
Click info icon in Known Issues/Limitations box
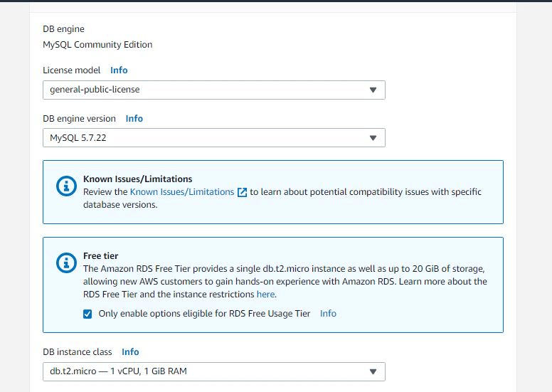point(66,186)
